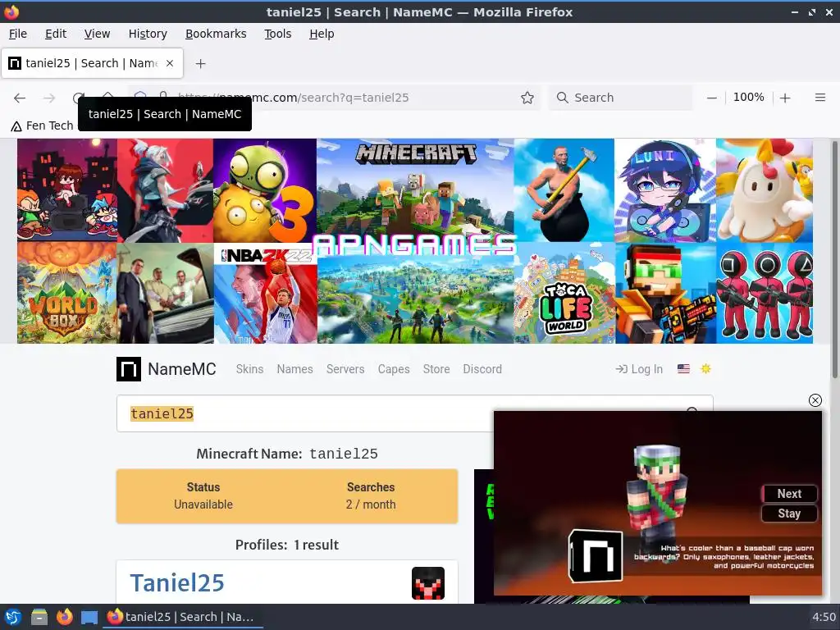
Task: Open the Bookmarks menu
Action: (216, 34)
